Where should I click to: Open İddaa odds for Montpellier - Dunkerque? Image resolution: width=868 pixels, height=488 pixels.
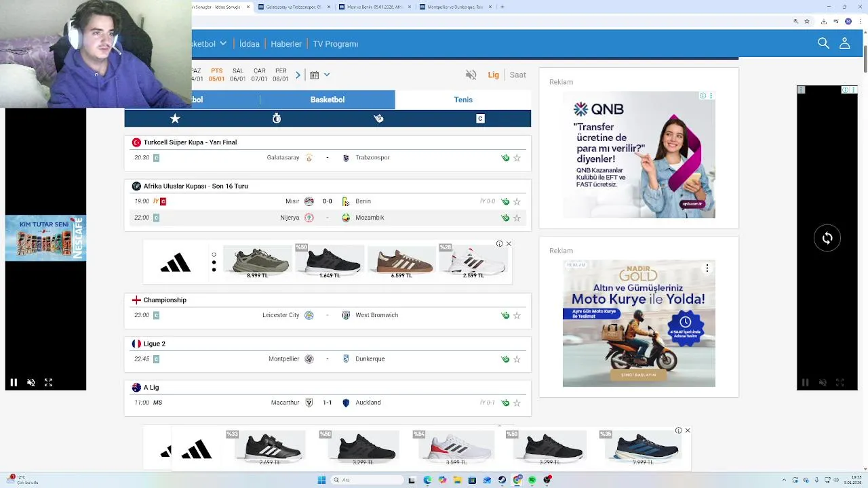point(505,359)
